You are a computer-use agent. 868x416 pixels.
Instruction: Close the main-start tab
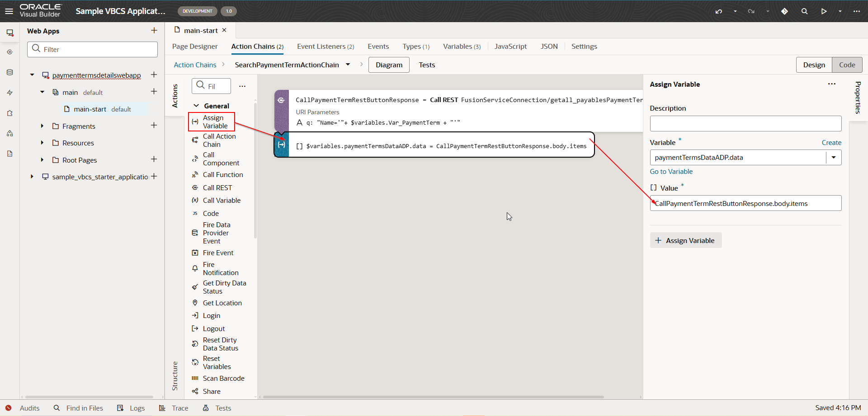point(224,30)
